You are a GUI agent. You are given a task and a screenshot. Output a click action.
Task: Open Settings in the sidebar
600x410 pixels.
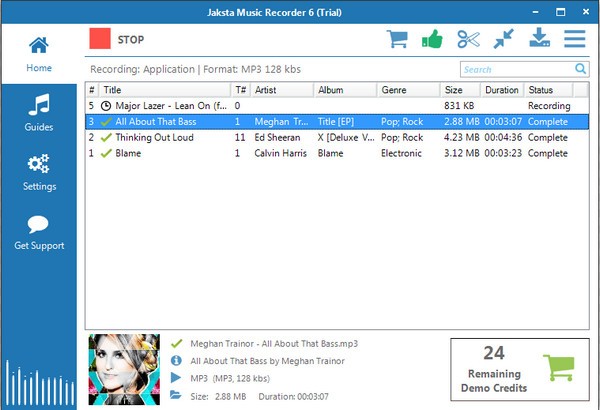39,172
